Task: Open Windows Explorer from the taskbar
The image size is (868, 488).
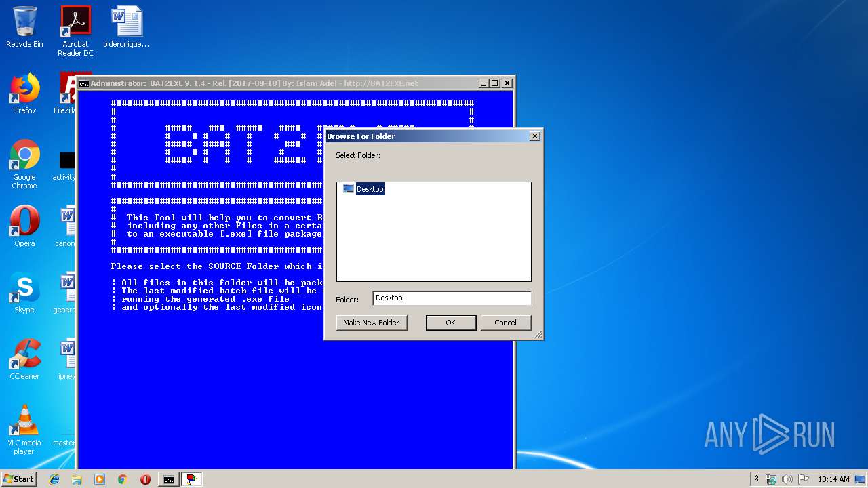Action: (77, 479)
